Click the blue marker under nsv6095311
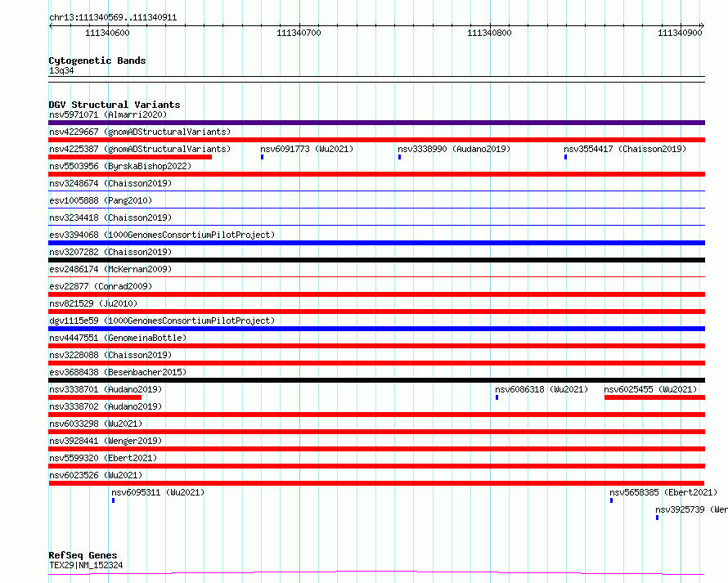The height and width of the screenshot is (583, 728). [x=113, y=500]
